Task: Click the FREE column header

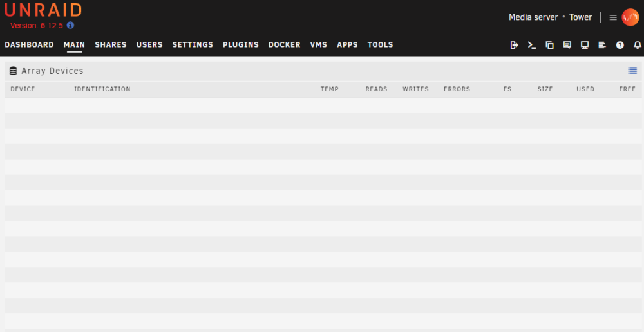Action: pos(627,89)
